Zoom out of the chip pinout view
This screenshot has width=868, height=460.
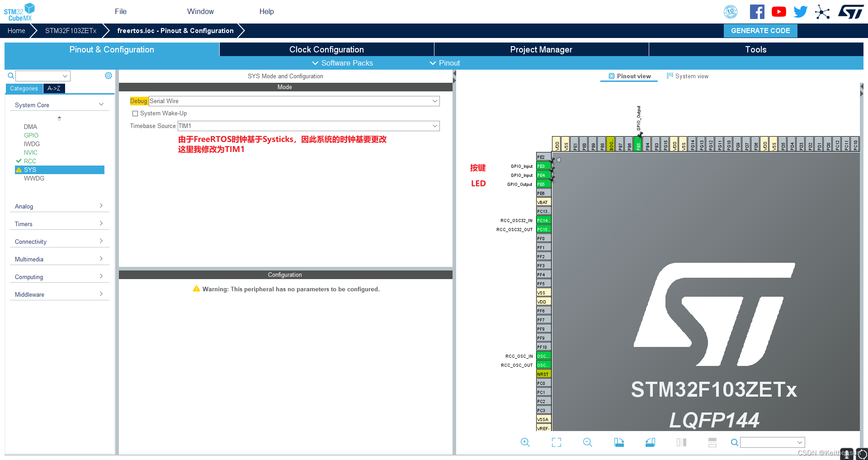point(587,442)
